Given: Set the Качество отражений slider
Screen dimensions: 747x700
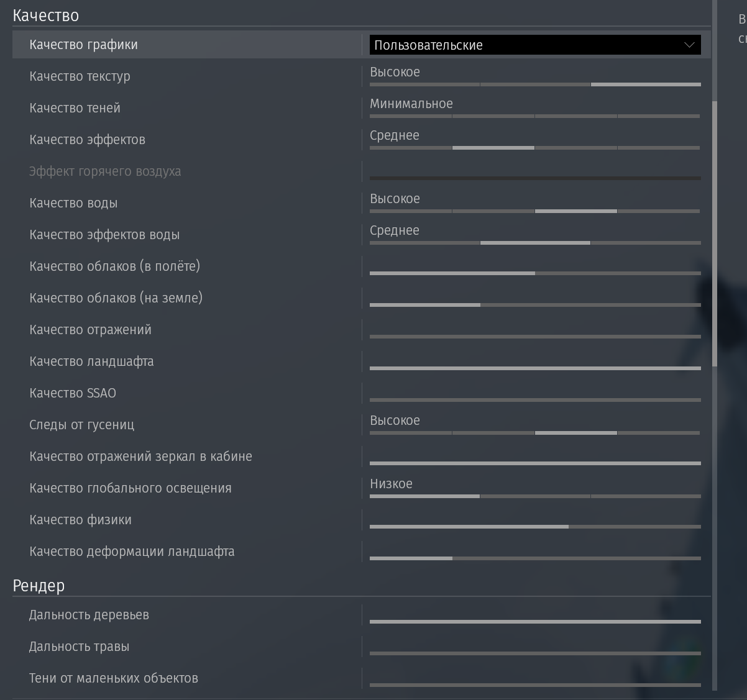Looking at the screenshot, I should [534, 337].
